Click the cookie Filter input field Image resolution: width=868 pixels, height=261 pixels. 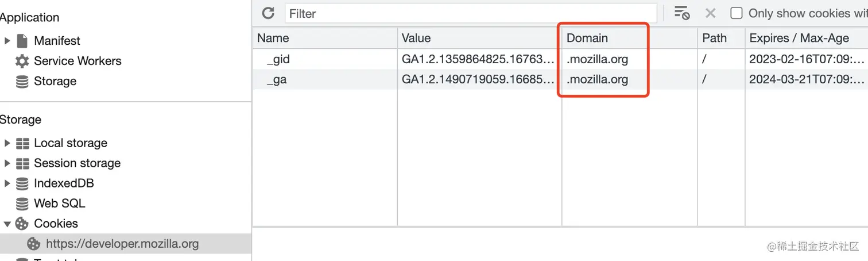point(471,13)
